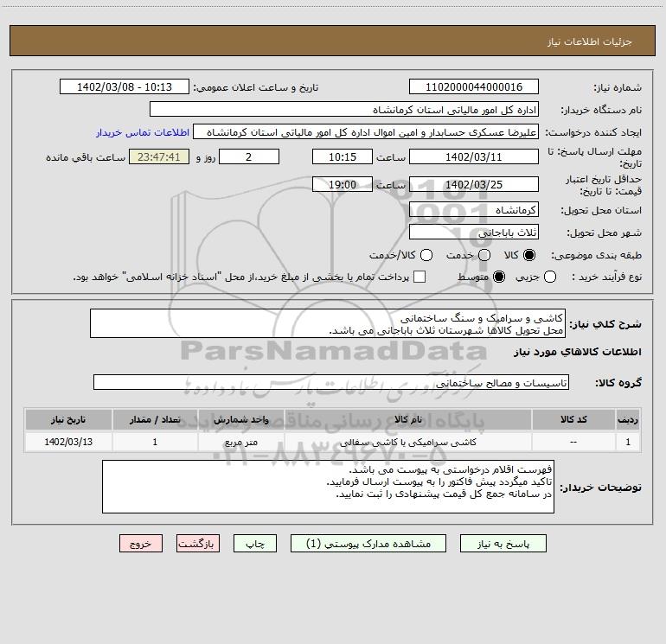Image resolution: width=666 pixels, height=644 pixels.
Task: Click the ایجاد کننده درخواست field
Action: (x=366, y=132)
